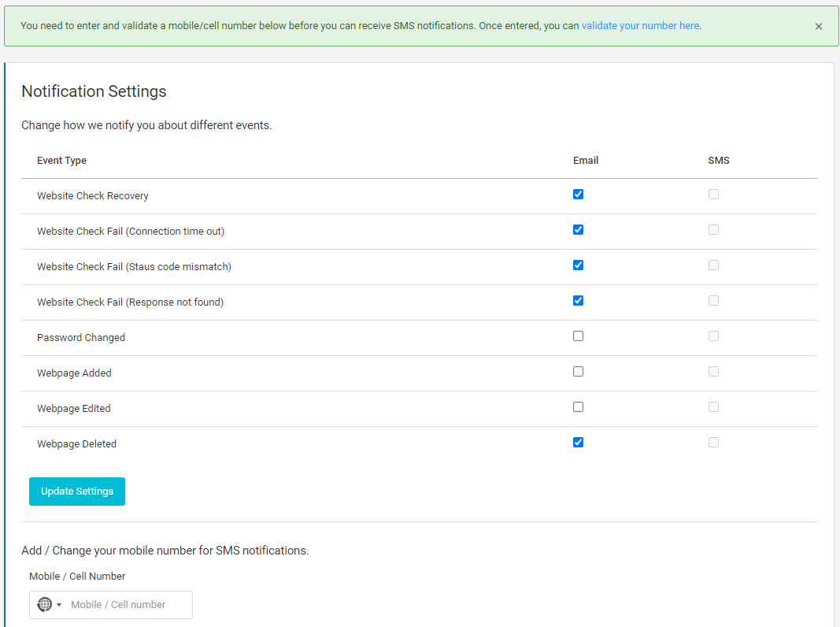Tick Email checkbox for Webpage Edited

pos(579,407)
